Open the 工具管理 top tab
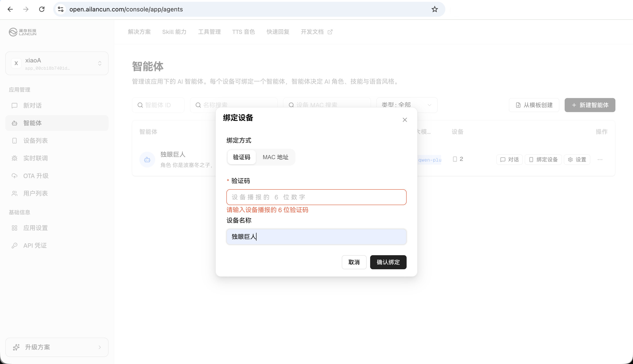 (x=209, y=32)
